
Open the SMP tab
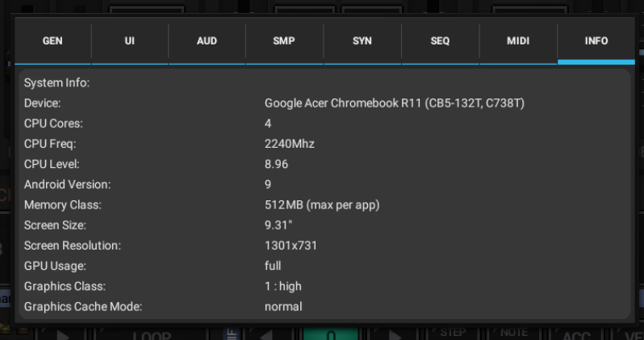click(x=284, y=40)
